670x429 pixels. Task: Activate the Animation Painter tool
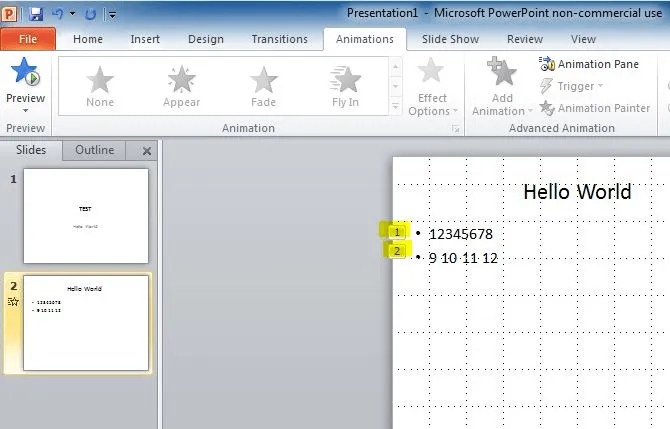pyautogui.click(x=595, y=108)
